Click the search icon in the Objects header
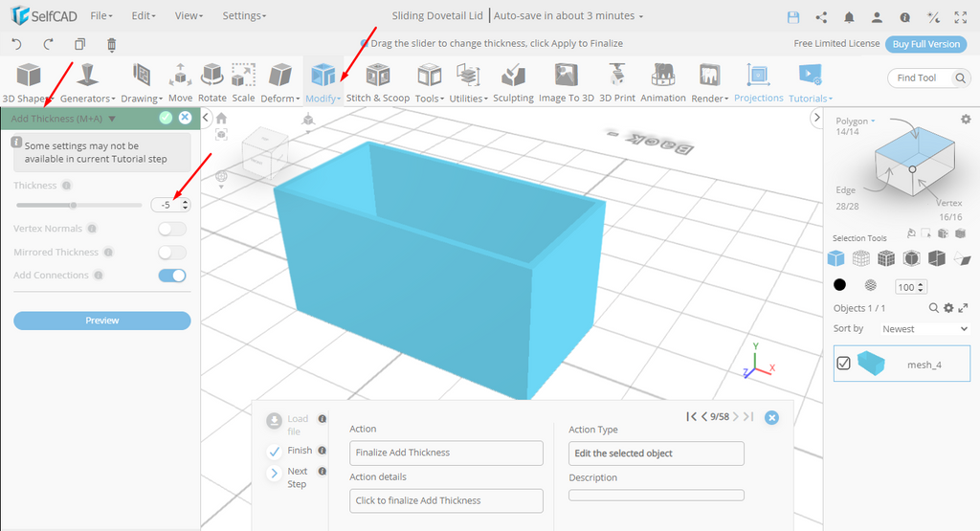 [933, 308]
